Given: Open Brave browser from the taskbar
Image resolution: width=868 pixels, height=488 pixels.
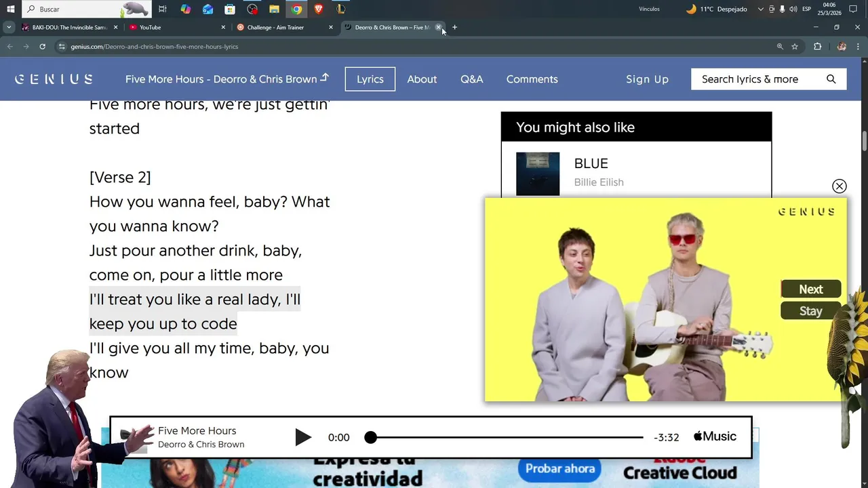Looking at the screenshot, I should click(x=319, y=9).
